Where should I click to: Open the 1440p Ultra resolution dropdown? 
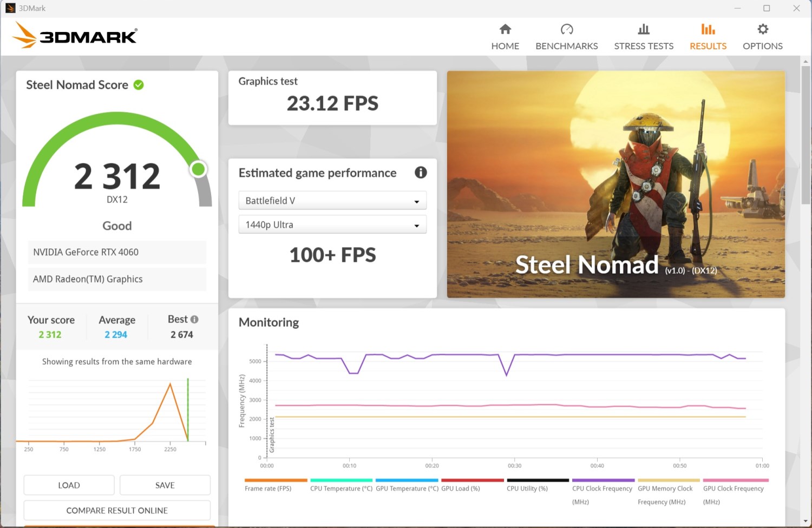(332, 225)
